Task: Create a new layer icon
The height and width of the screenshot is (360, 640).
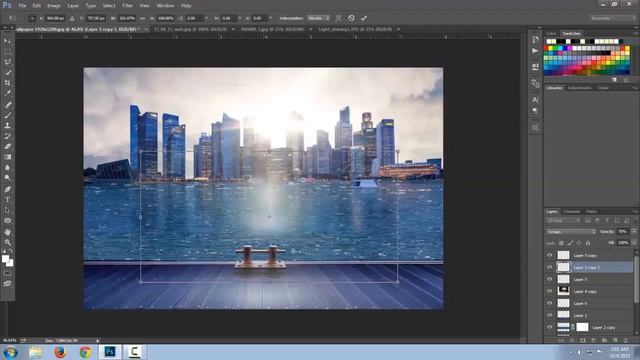Action: (615, 340)
